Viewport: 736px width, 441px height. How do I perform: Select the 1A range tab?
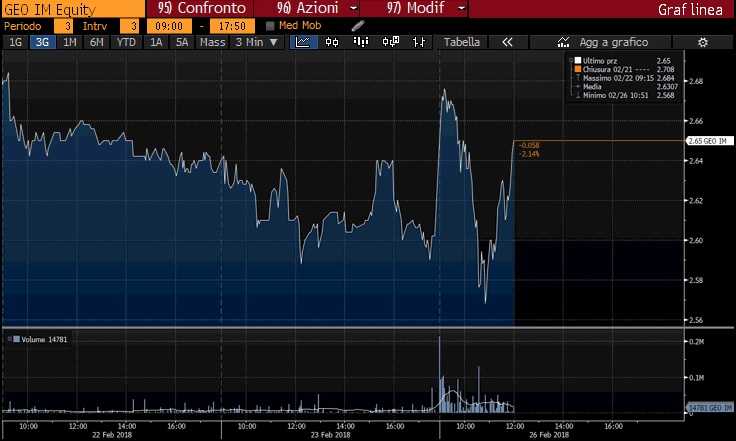[x=156, y=42]
